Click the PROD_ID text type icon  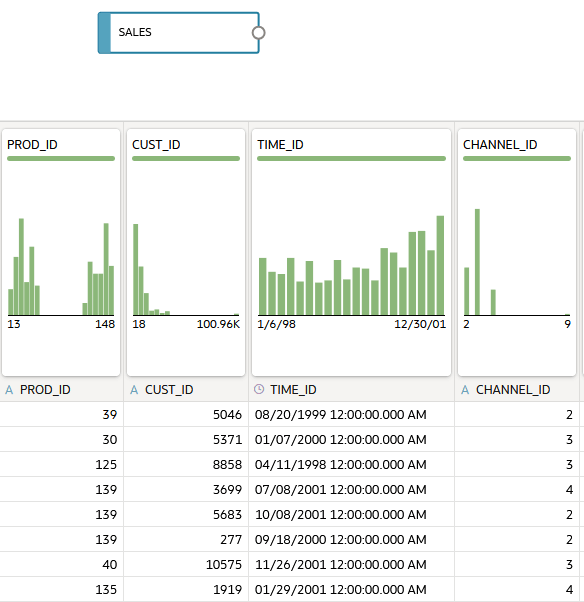[9, 390]
